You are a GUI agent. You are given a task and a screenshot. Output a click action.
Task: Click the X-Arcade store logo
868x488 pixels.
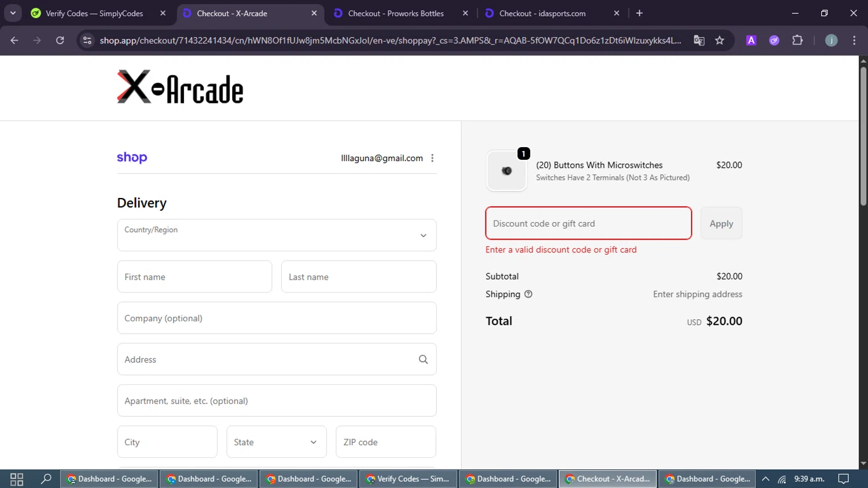pos(180,87)
